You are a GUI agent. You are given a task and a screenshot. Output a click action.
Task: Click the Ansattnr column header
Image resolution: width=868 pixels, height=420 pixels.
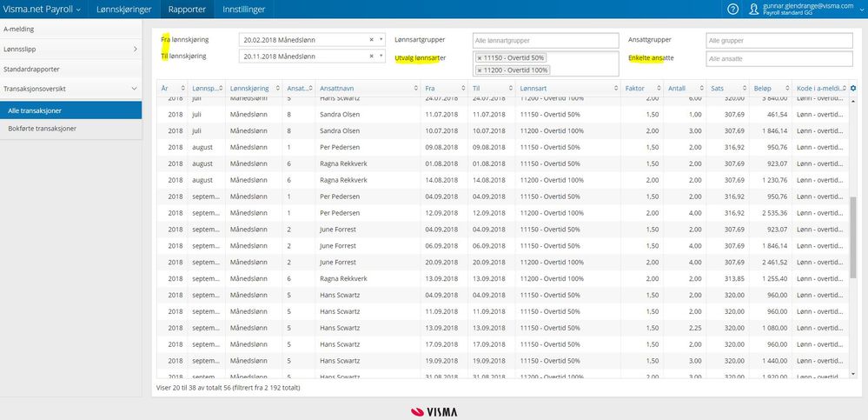click(x=298, y=88)
